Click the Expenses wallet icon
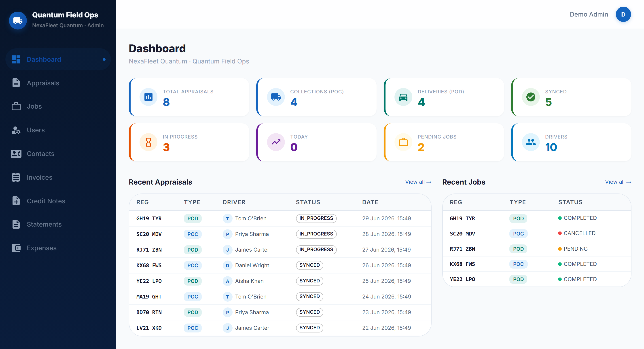The width and height of the screenshot is (644, 349). click(x=16, y=248)
